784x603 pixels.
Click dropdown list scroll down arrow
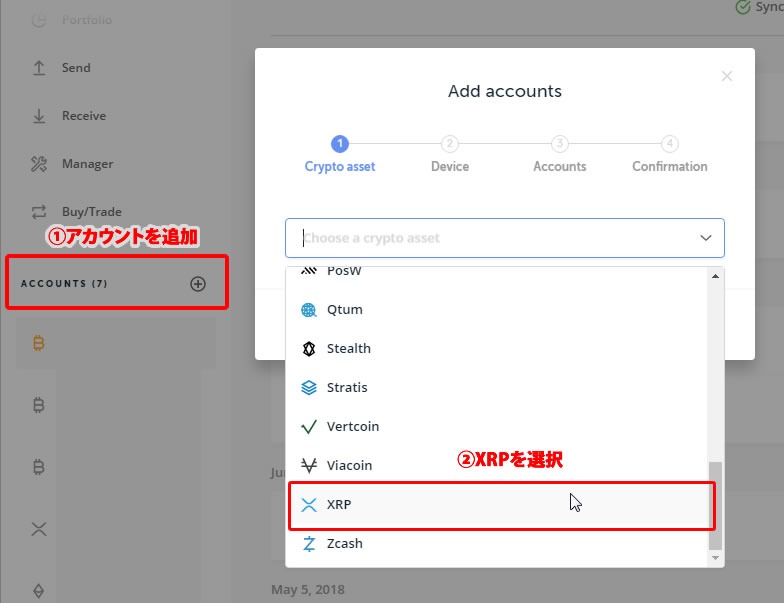716,558
